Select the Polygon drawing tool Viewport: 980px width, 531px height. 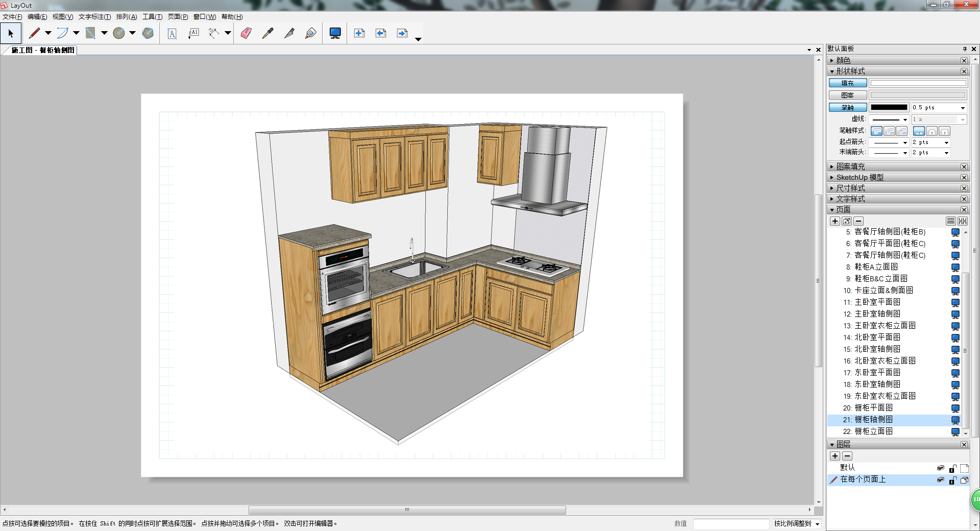pyautogui.click(x=148, y=34)
